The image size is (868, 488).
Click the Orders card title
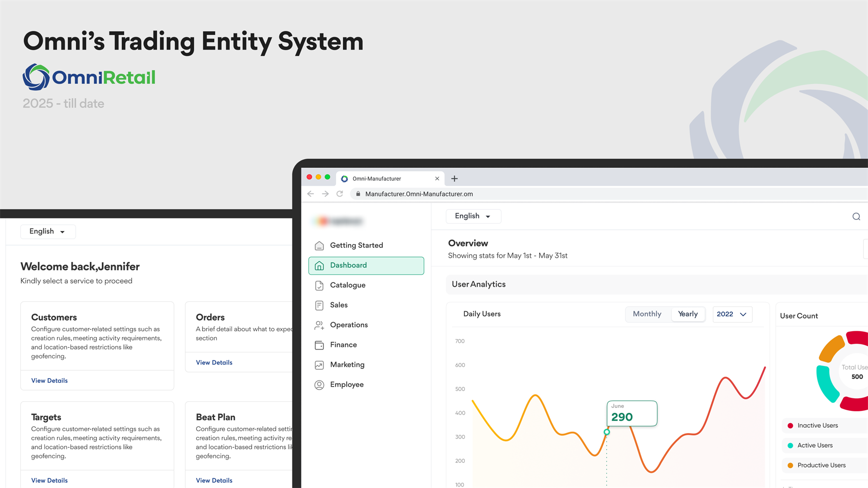210,317
